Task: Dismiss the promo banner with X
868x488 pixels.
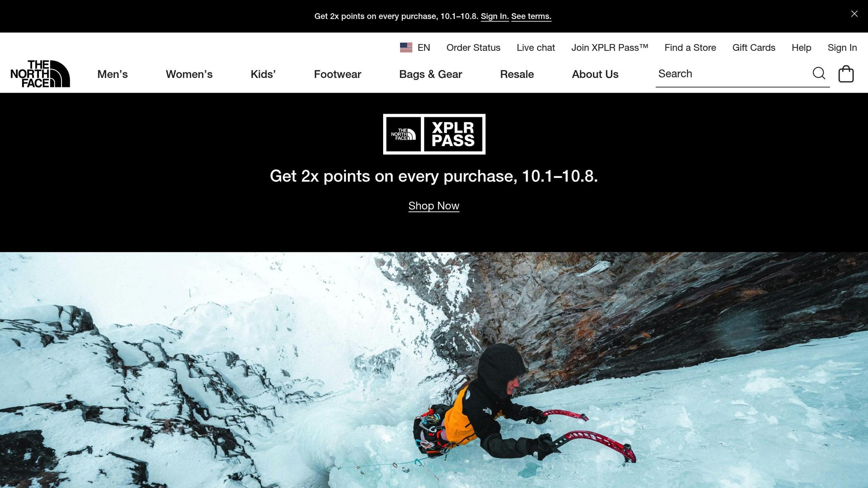Action: pyautogui.click(x=854, y=14)
